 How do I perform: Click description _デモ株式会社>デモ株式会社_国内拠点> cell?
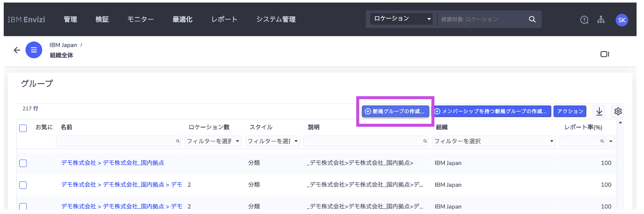click(x=360, y=163)
